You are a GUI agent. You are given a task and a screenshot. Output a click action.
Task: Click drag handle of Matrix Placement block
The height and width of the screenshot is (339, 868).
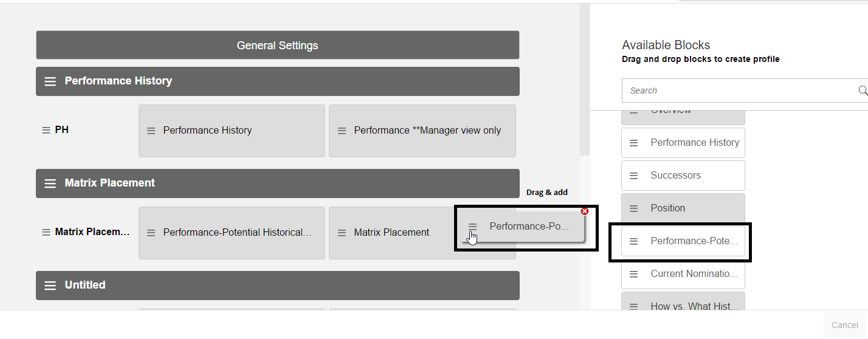point(342,233)
